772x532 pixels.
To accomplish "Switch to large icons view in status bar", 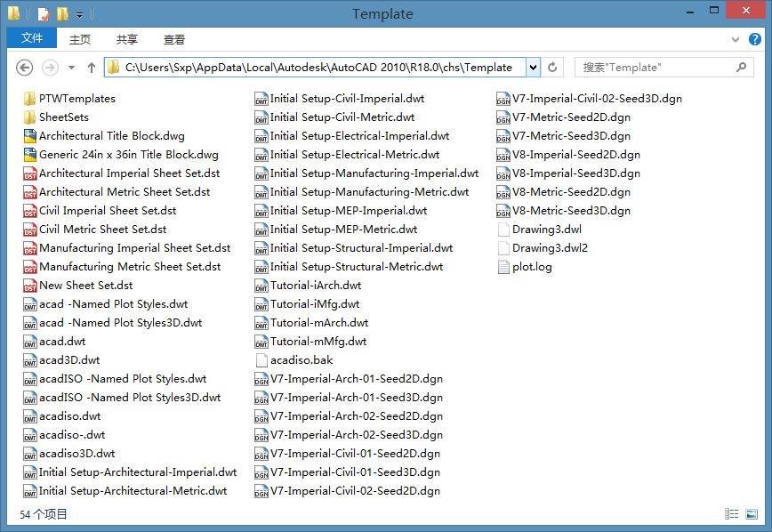I will coord(752,514).
